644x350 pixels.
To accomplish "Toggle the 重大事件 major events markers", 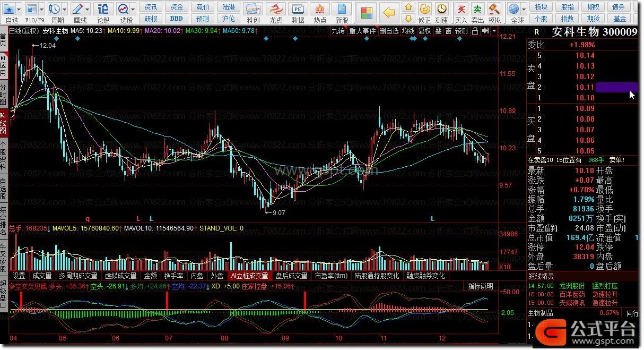I will coord(362,31).
